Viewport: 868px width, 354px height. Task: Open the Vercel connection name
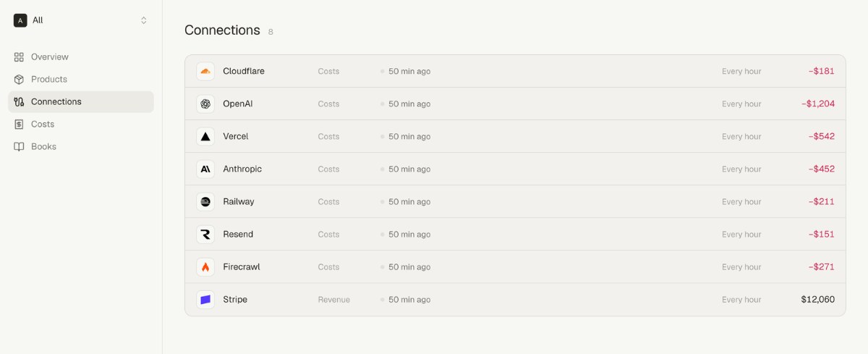(x=236, y=136)
